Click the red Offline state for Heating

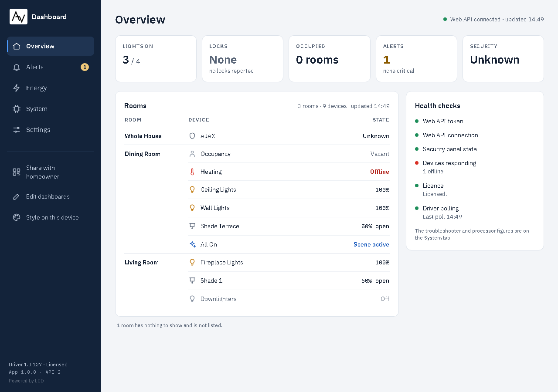pos(380,172)
